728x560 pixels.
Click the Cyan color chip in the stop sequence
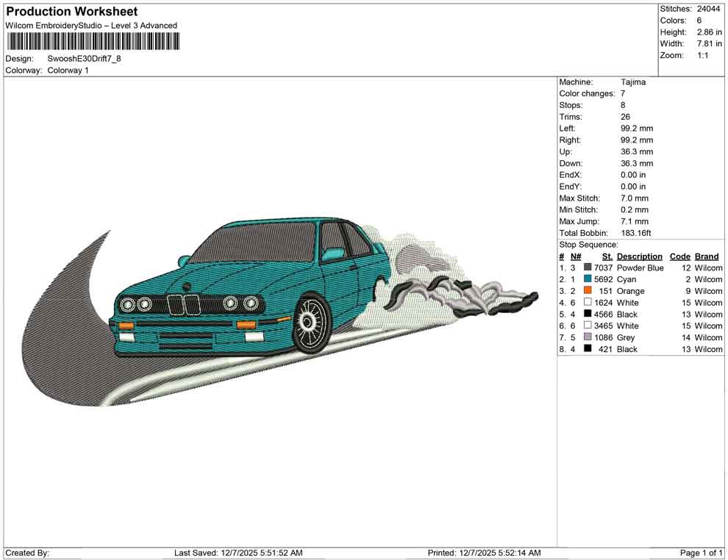(587, 279)
